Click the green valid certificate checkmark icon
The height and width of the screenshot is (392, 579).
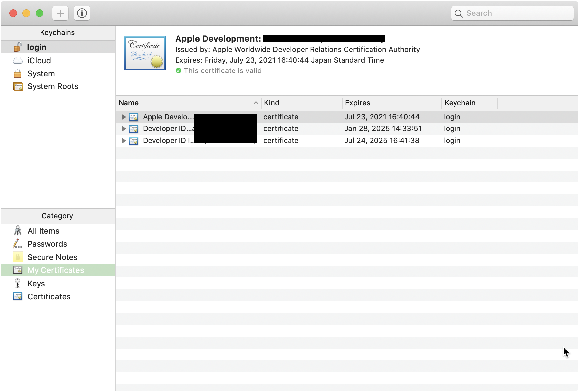(x=179, y=70)
